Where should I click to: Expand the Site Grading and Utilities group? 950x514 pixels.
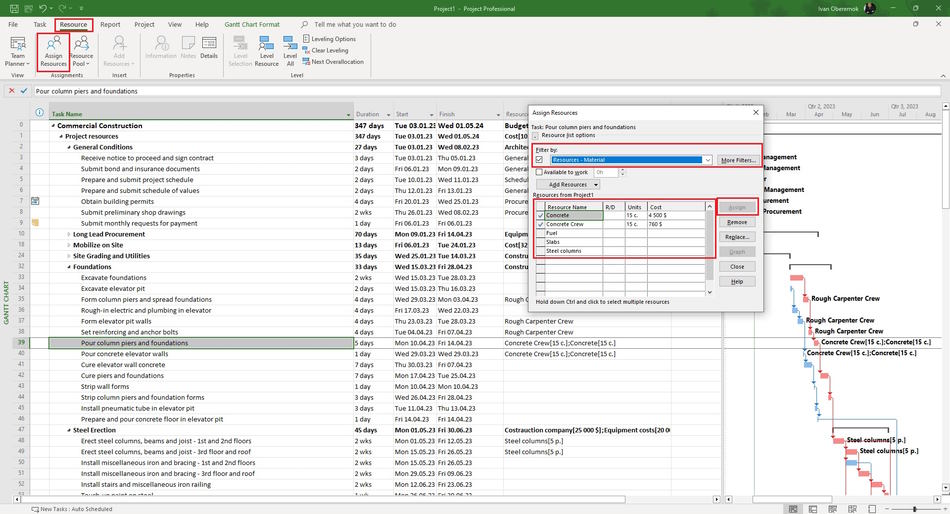click(69, 256)
